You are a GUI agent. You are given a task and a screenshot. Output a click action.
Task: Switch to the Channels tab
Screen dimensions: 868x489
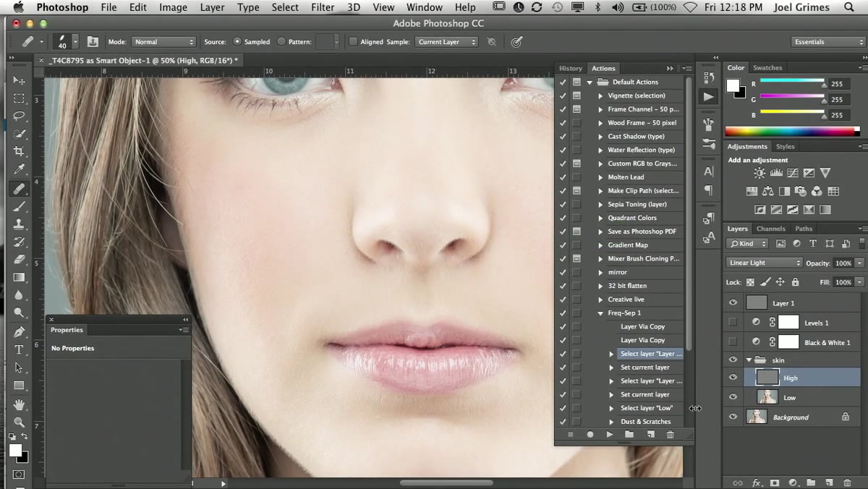(x=771, y=229)
